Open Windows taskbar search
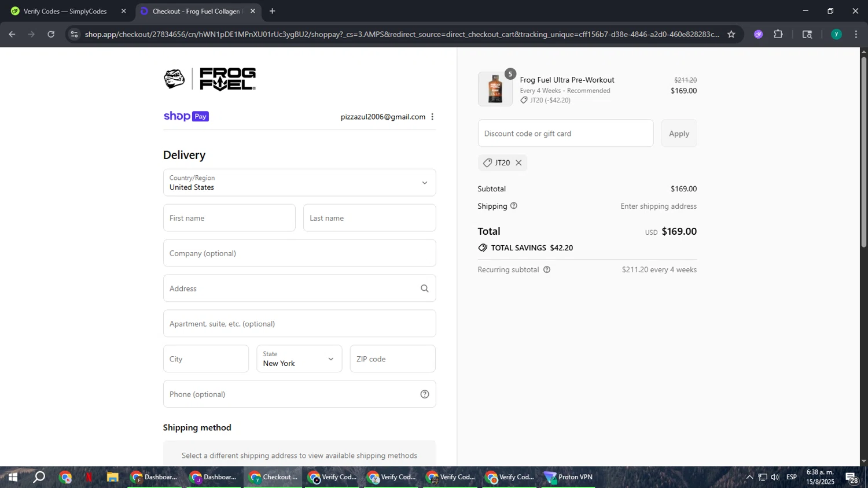 [x=39, y=477]
